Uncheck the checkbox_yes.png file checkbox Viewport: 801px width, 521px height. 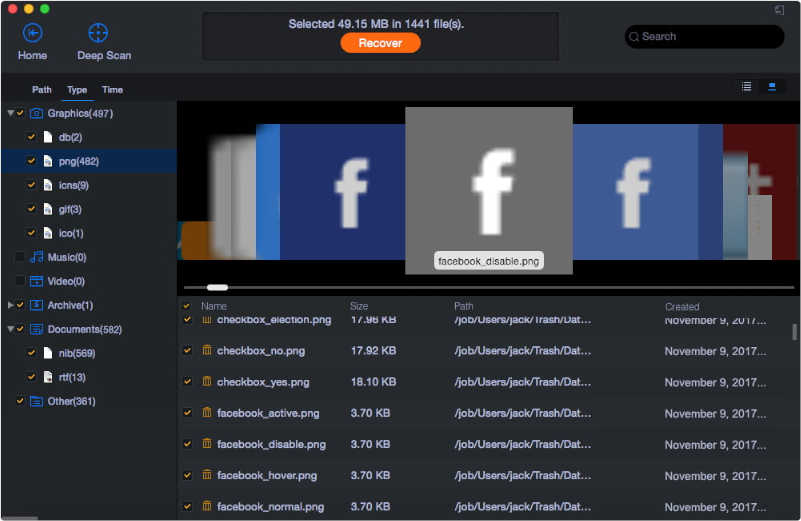187,382
